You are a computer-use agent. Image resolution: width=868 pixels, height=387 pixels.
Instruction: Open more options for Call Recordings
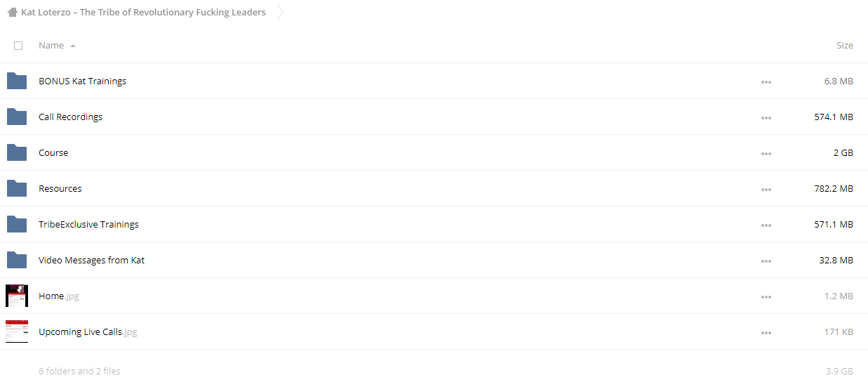[766, 118]
